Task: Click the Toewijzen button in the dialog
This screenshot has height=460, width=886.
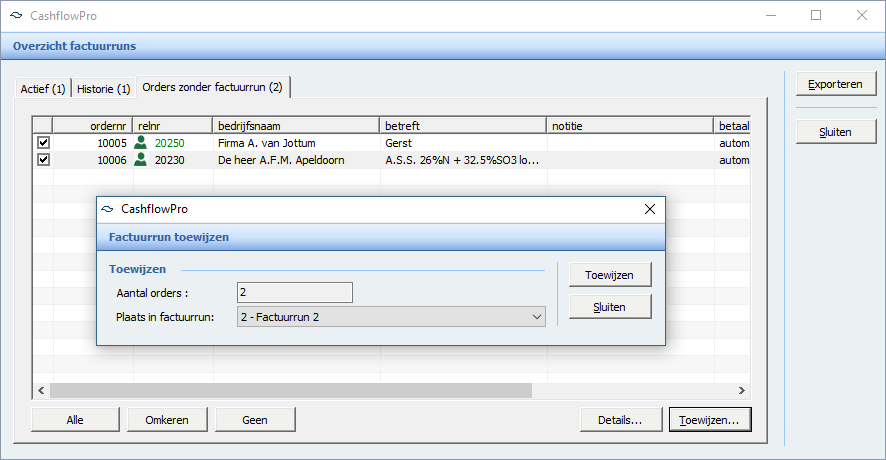Action: 610,275
